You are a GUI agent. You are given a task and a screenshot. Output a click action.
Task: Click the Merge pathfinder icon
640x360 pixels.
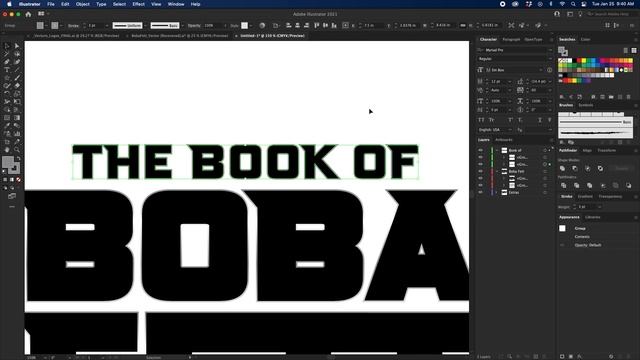point(589,185)
